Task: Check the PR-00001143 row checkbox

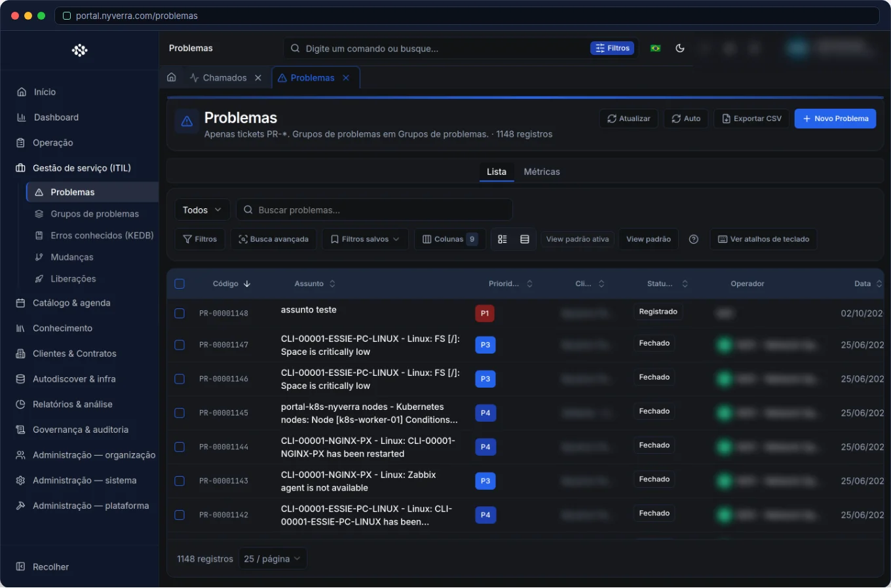Action: coord(180,481)
